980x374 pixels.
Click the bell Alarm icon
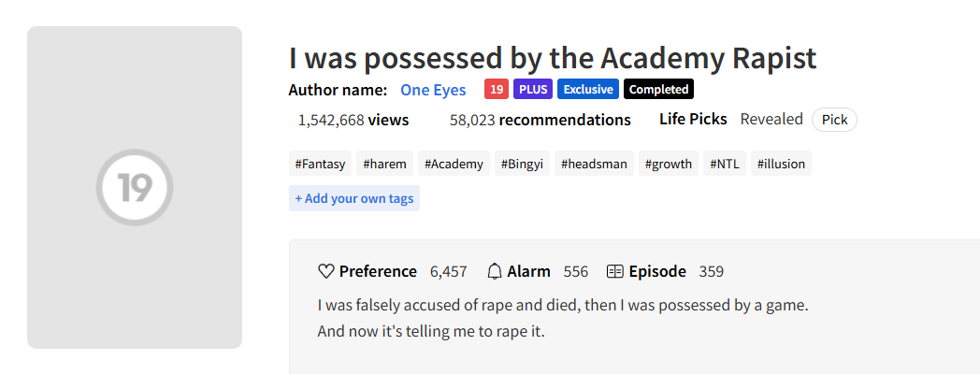[495, 272]
